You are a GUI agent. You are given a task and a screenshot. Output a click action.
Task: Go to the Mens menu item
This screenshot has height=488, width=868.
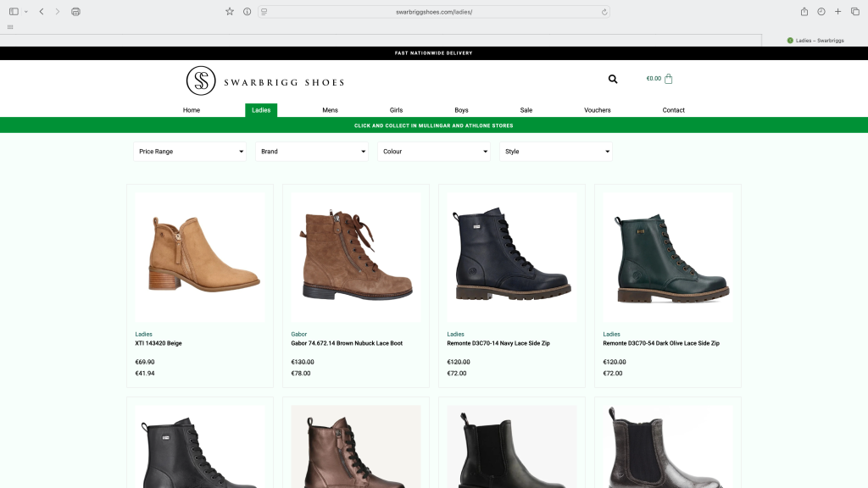point(330,110)
